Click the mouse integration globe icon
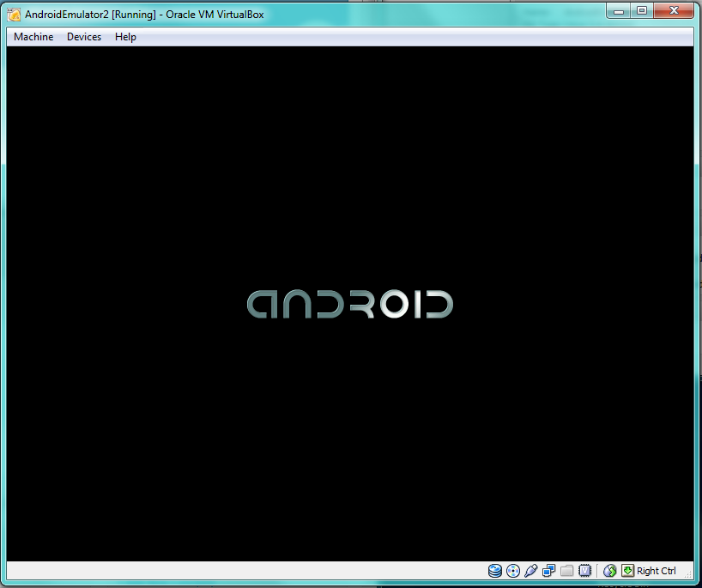 click(x=610, y=571)
